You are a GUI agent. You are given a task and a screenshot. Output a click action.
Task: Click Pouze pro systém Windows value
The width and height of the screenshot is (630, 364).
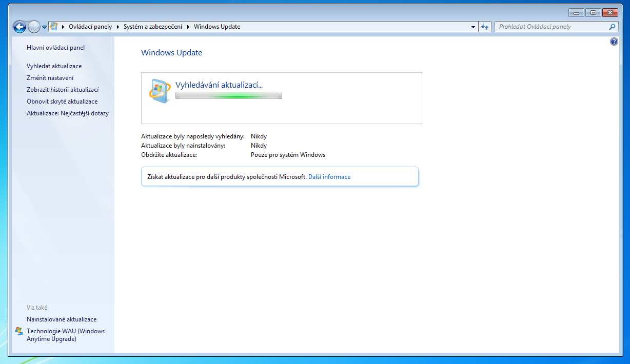click(x=288, y=155)
